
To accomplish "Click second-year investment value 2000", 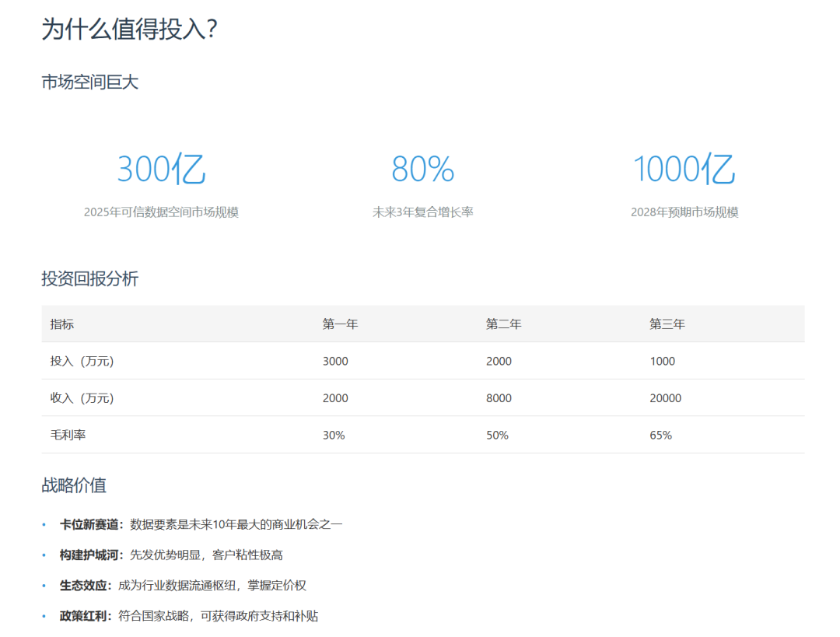I will coord(499,361).
